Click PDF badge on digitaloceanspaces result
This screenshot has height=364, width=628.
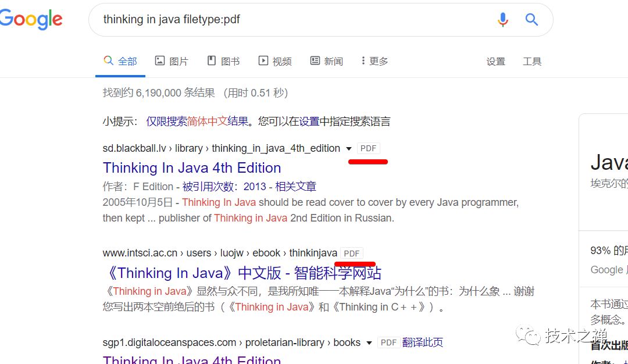coord(388,343)
